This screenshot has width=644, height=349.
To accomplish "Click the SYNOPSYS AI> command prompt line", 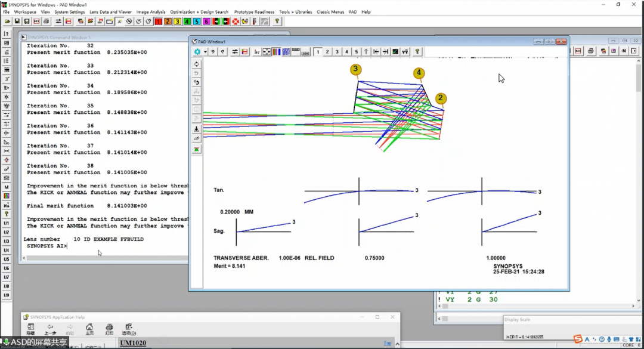I will [x=47, y=246].
